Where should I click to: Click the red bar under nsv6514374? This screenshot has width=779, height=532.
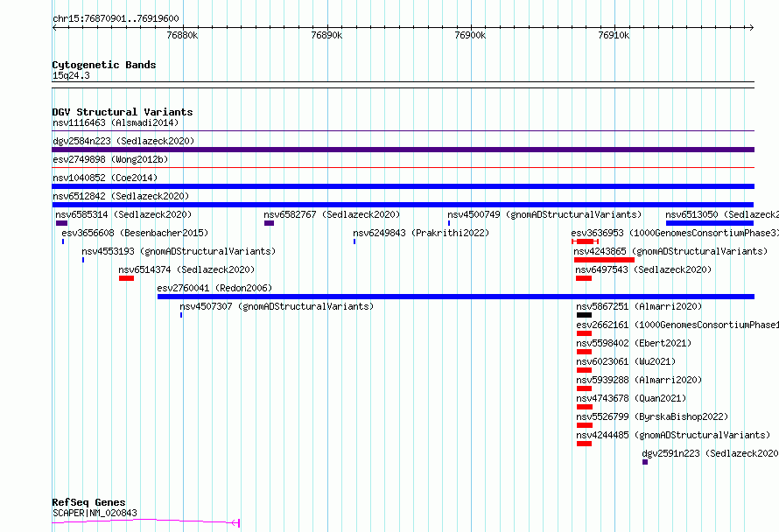coord(127,278)
